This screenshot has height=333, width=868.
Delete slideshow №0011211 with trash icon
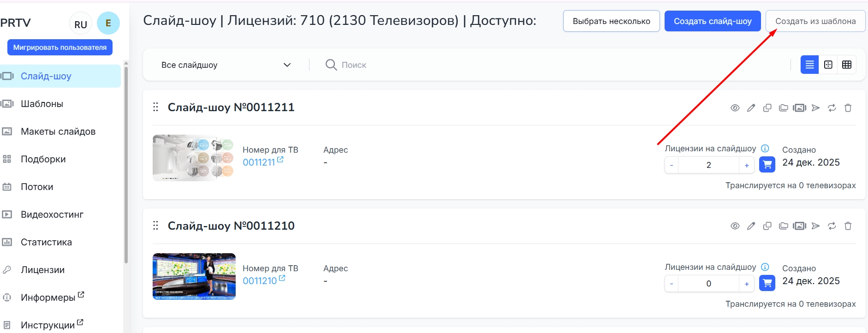click(x=848, y=108)
